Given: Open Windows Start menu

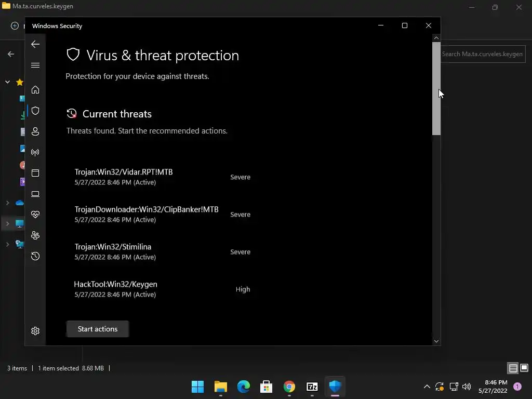Looking at the screenshot, I should point(197,387).
